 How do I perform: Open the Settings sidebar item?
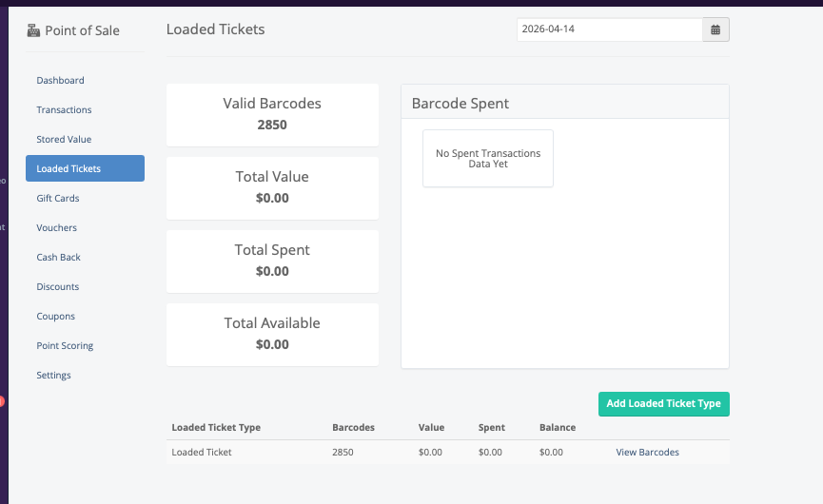click(x=53, y=376)
